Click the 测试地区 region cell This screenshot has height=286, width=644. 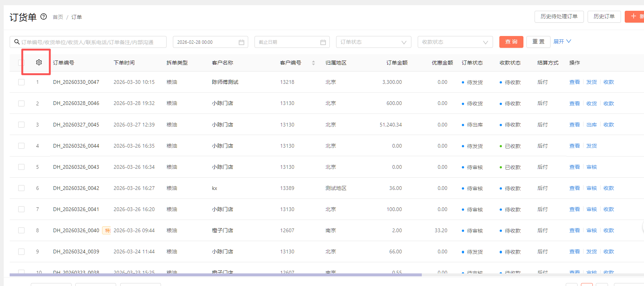click(336, 188)
